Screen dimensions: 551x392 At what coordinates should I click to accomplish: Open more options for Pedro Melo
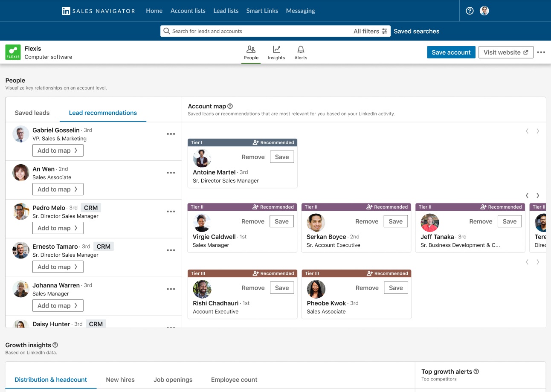click(171, 212)
